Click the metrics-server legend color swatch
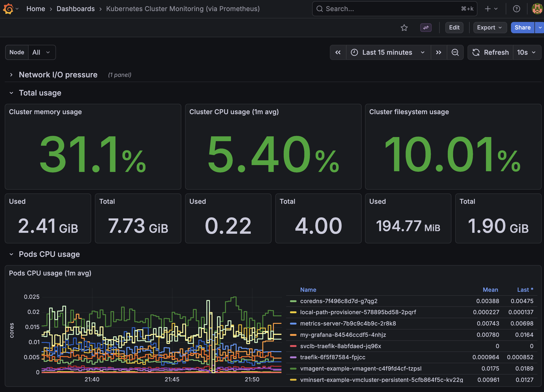Image resolution: width=544 pixels, height=392 pixels. 293,323
